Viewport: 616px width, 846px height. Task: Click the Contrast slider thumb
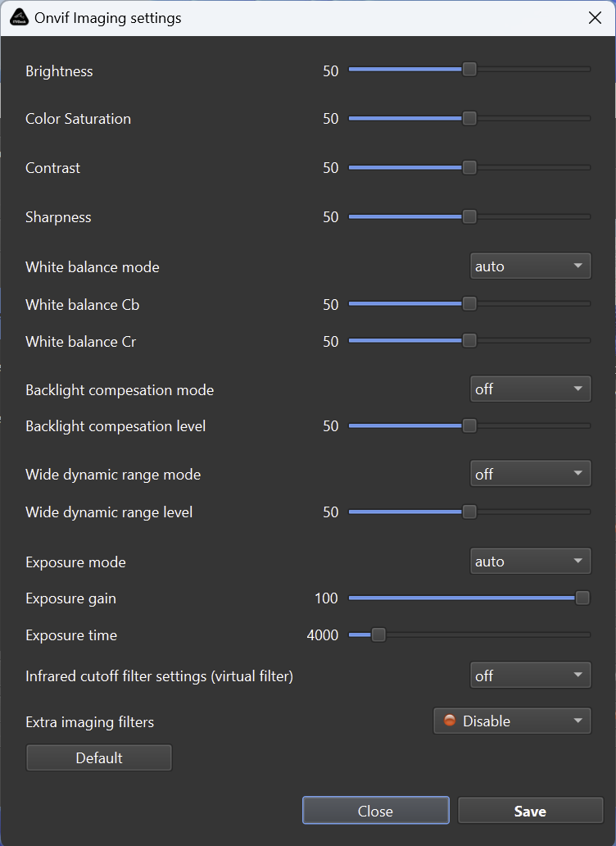pyautogui.click(x=469, y=167)
